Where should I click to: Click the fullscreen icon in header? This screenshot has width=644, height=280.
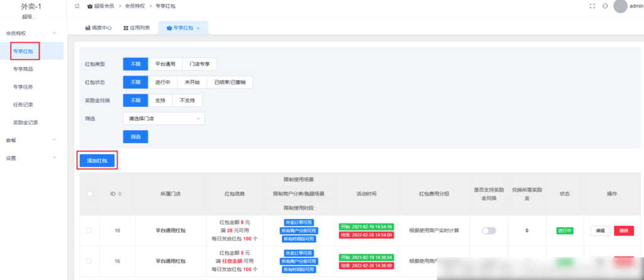click(592, 6)
